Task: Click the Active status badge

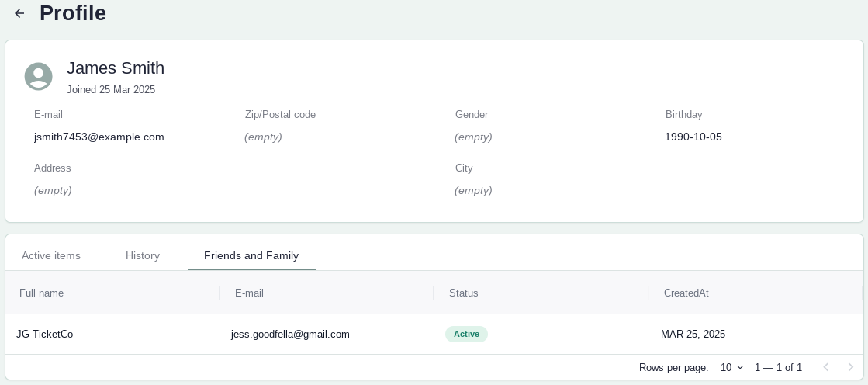Action: point(466,334)
